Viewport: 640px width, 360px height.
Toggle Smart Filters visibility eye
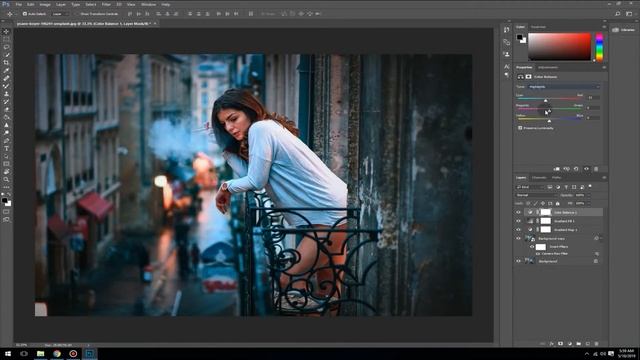[532, 247]
